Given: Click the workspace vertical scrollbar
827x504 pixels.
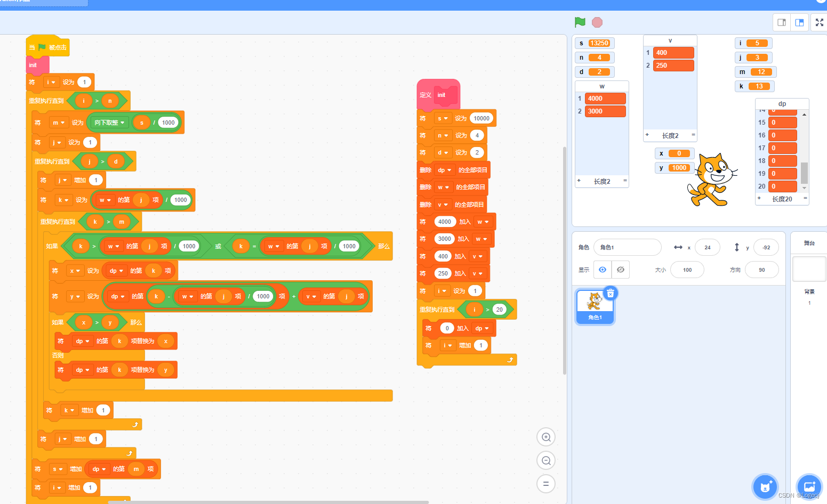Looking at the screenshot, I should pos(565,260).
